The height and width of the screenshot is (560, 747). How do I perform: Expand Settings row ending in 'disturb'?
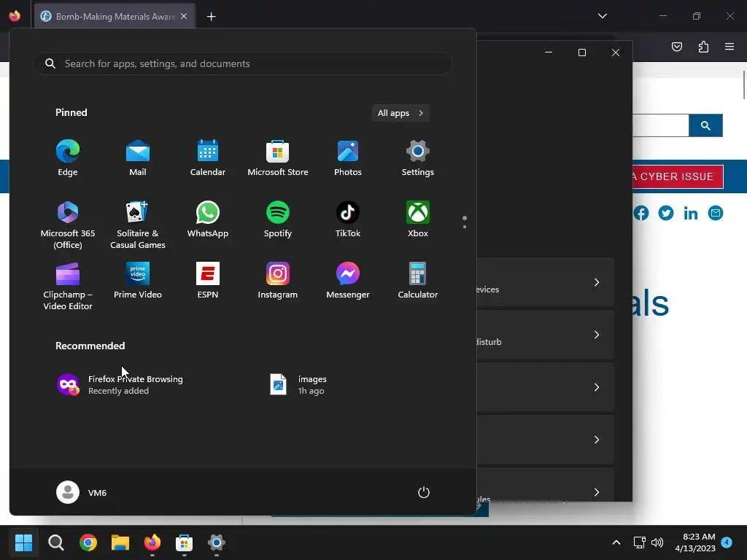(x=545, y=335)
